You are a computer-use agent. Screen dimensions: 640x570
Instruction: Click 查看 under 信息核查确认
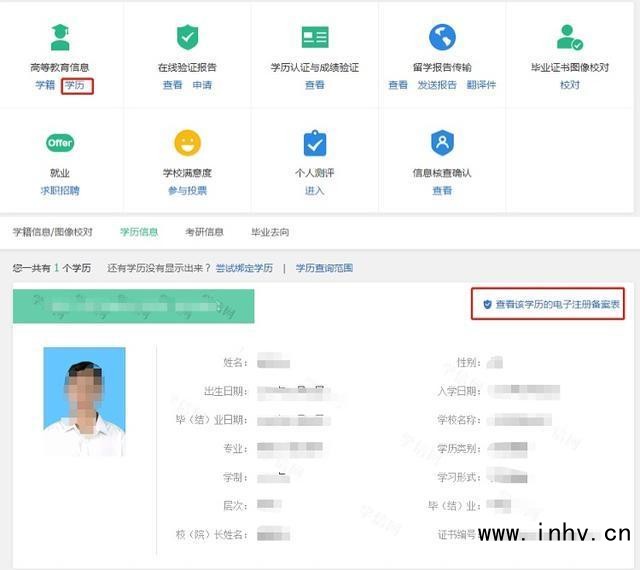click(442, 190)
